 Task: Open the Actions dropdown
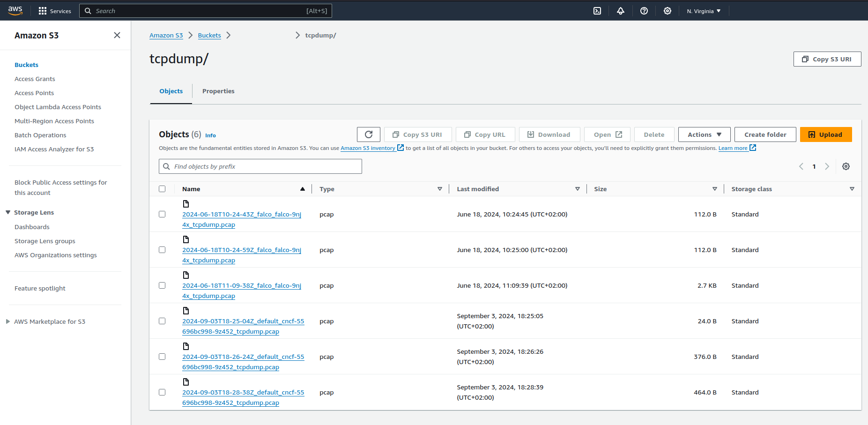point(704,134)
